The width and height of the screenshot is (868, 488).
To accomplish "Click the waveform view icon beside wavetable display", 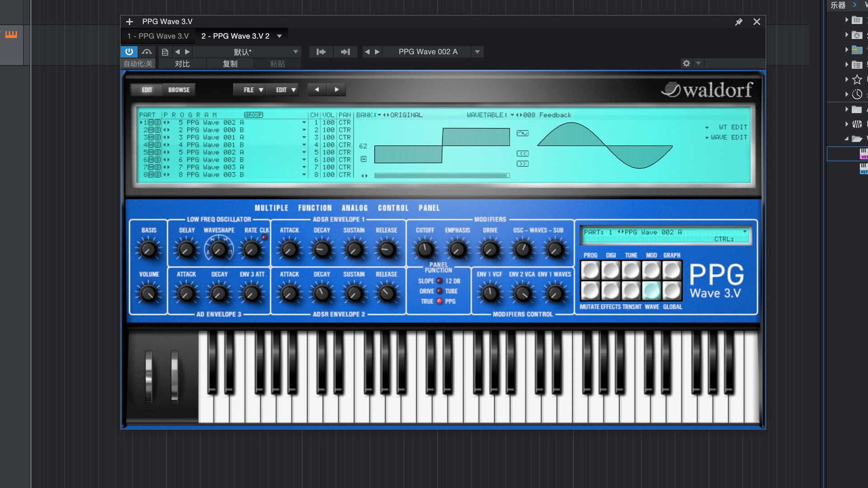I will [x=523, y=133].
